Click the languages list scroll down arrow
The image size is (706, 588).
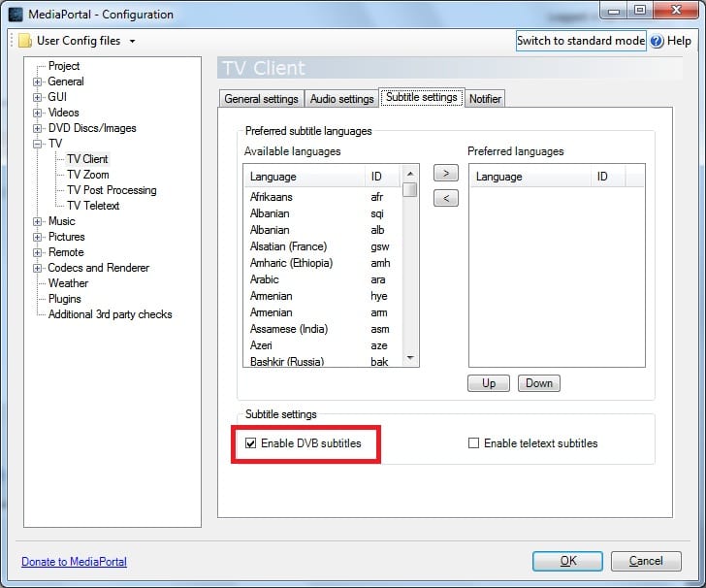pyautogui.click(x=411, y=358)
